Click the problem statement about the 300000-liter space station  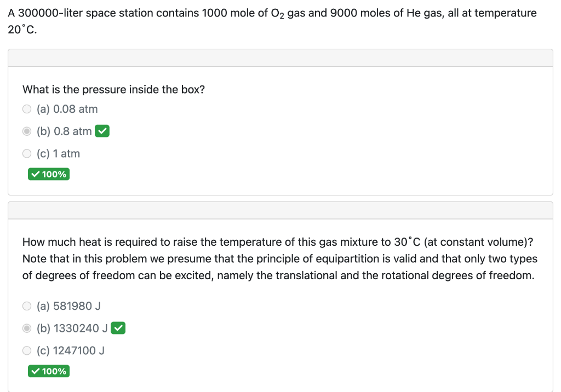point(272,21)
